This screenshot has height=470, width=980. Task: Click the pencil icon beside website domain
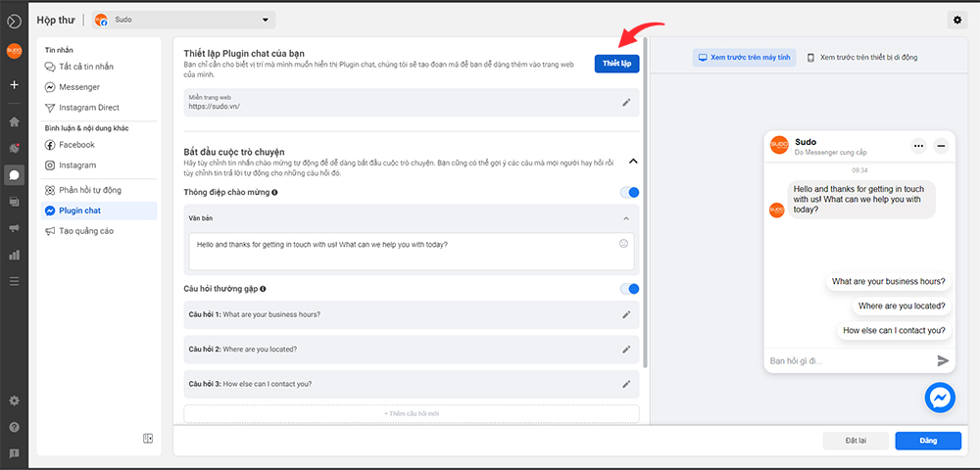pyautogui.click(x=626, y=102)
